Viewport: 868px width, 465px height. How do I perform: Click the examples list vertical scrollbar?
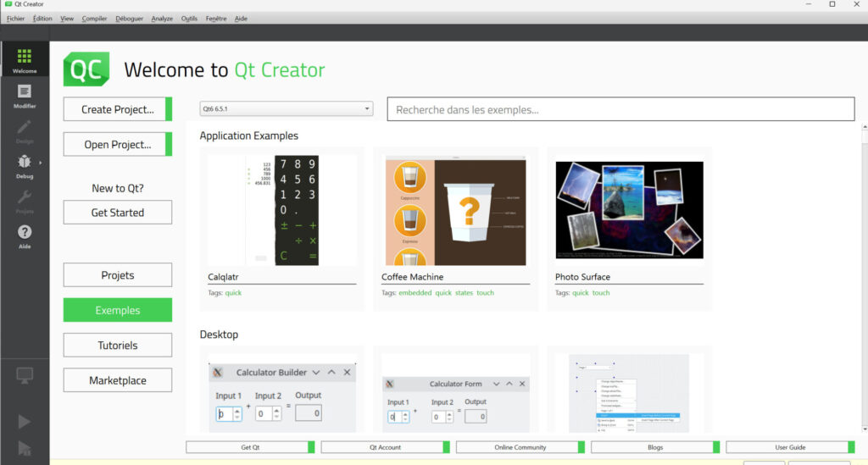pyautogui.click(x=865, y=276)
